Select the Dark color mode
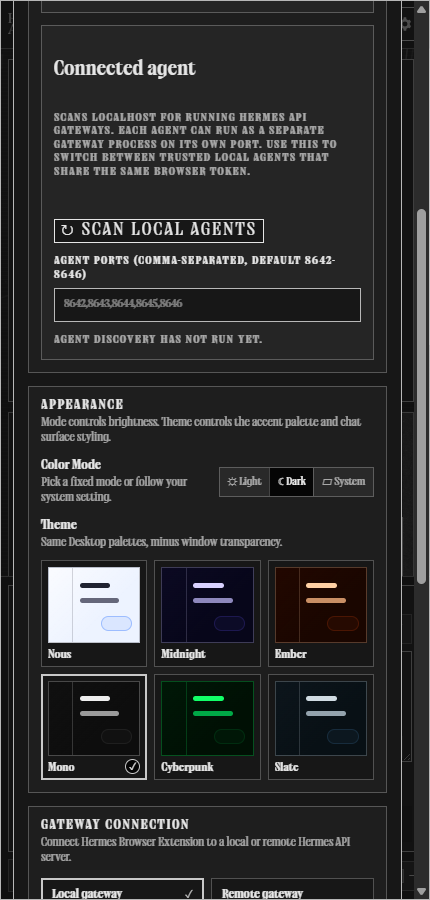Screen dimensions: 430x900 click(292, 482)
